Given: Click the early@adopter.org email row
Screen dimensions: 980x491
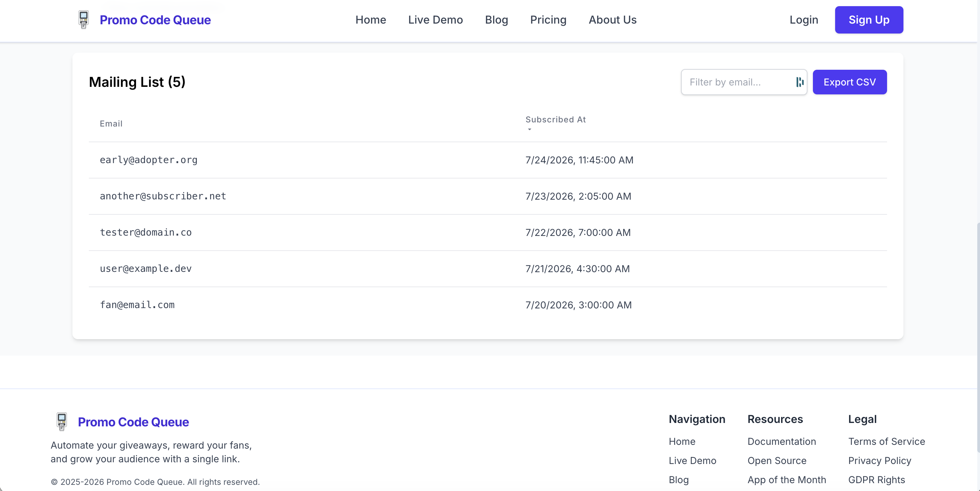Looking at the screenshot, I should [x=148, y=160].
